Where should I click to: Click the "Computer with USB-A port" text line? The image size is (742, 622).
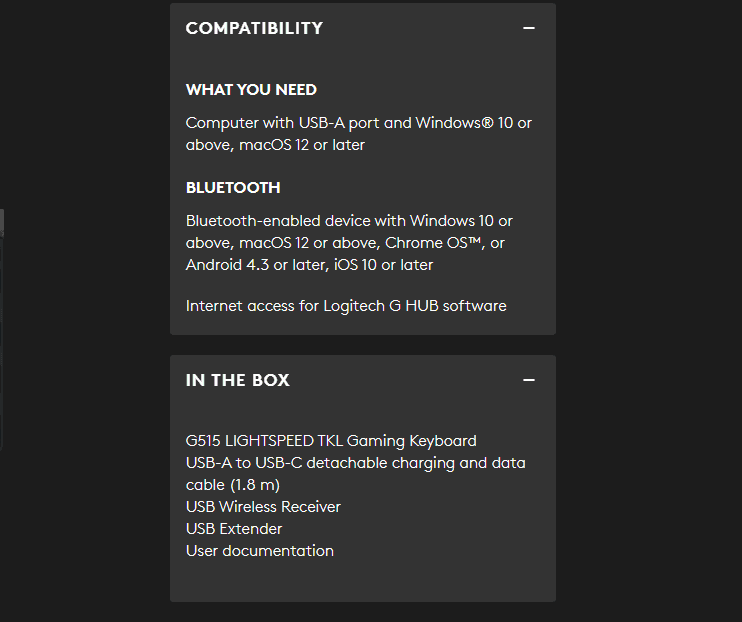(298, 123)
